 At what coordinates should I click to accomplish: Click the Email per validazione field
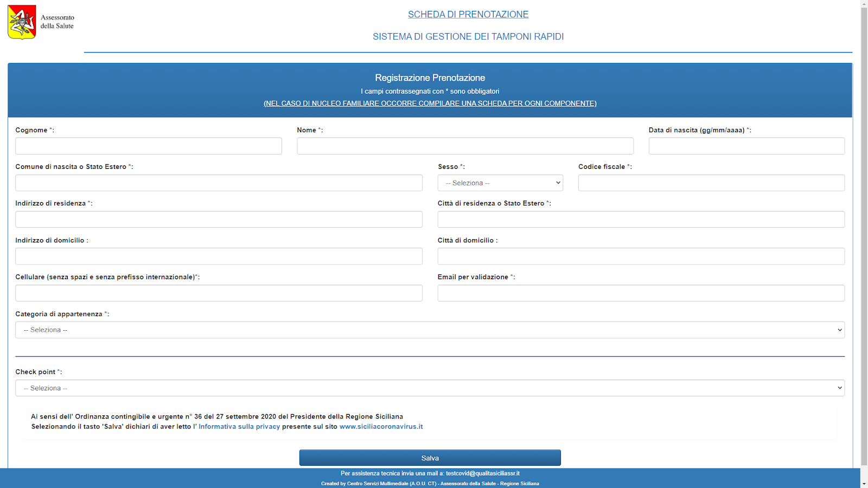pyautogui.click(x=641, y=293)
